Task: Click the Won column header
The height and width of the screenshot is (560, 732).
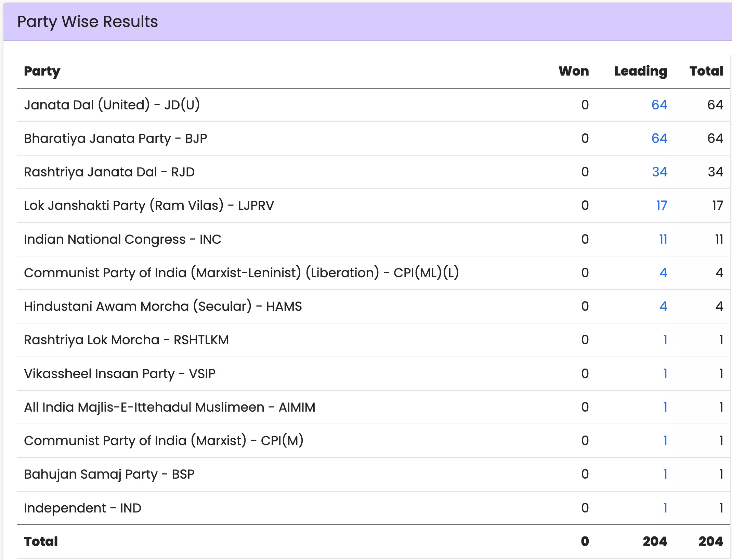Action: tap(574, 71)
